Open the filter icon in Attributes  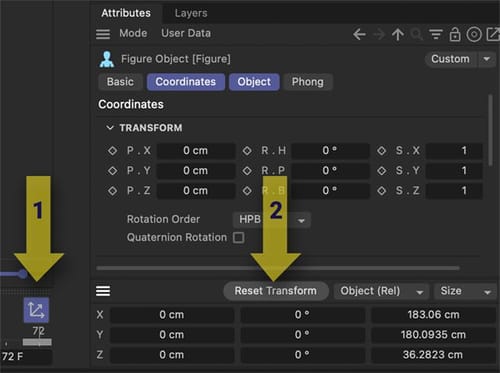pyautogui.click(x=436, y=34)
